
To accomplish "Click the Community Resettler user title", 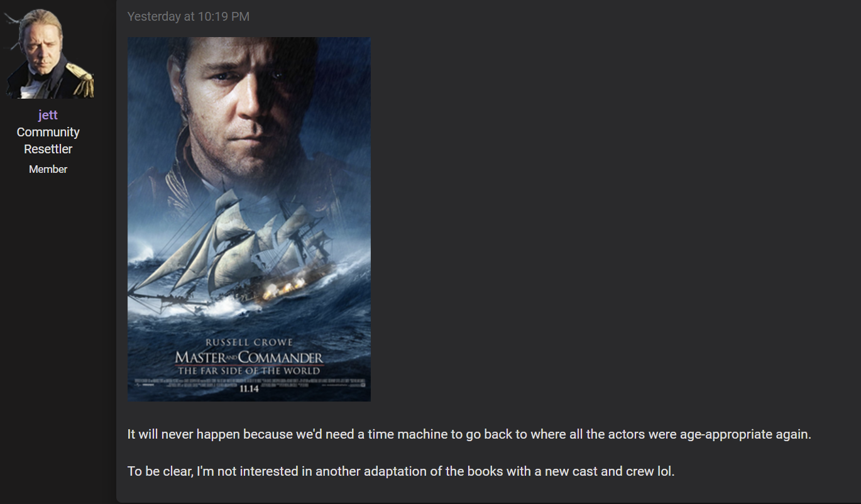I will (x=48, y=141).
